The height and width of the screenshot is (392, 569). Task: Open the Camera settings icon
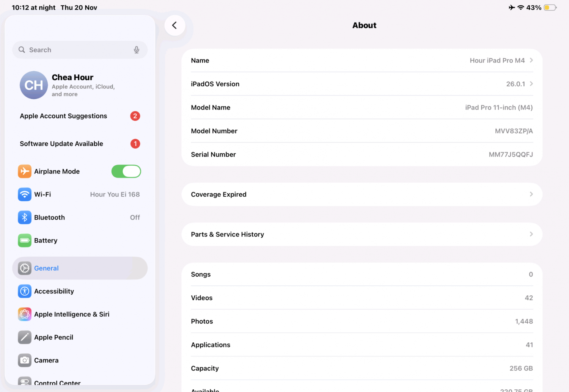pos(25,361)
